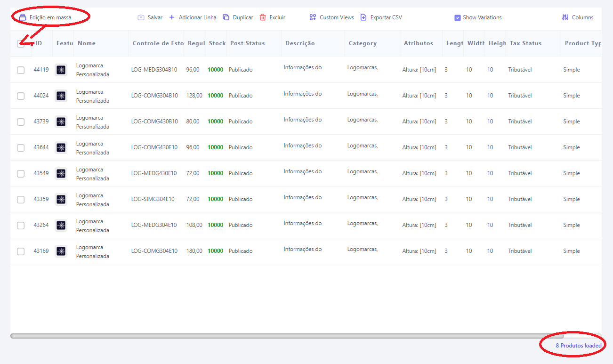Select the row with ID 44024
The width and height of the screenshot is (613, 364).
(x=21, y=96)
